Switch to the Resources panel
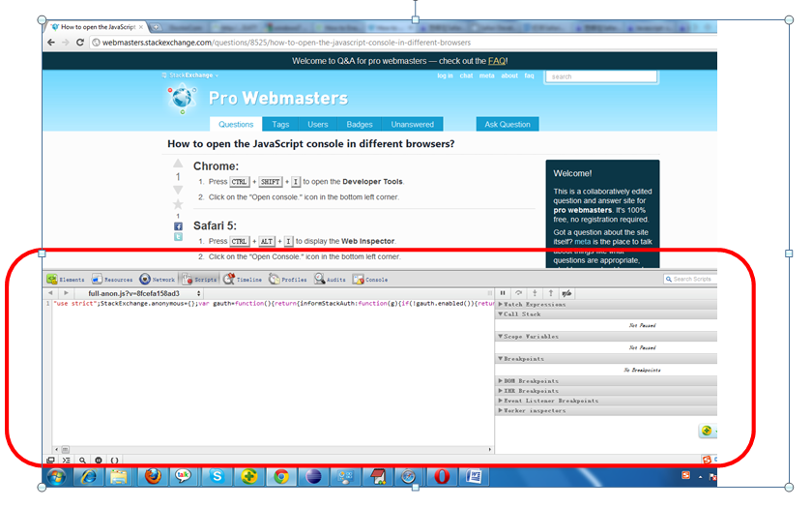 pyautogui.click(x=112, y=280)
